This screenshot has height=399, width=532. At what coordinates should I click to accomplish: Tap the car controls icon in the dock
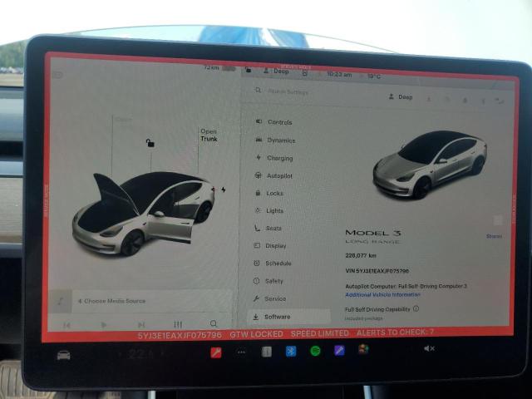63,355
